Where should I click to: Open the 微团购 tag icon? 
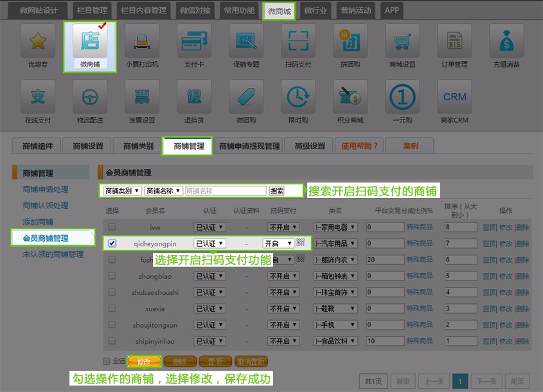click(x=246, y=96)
